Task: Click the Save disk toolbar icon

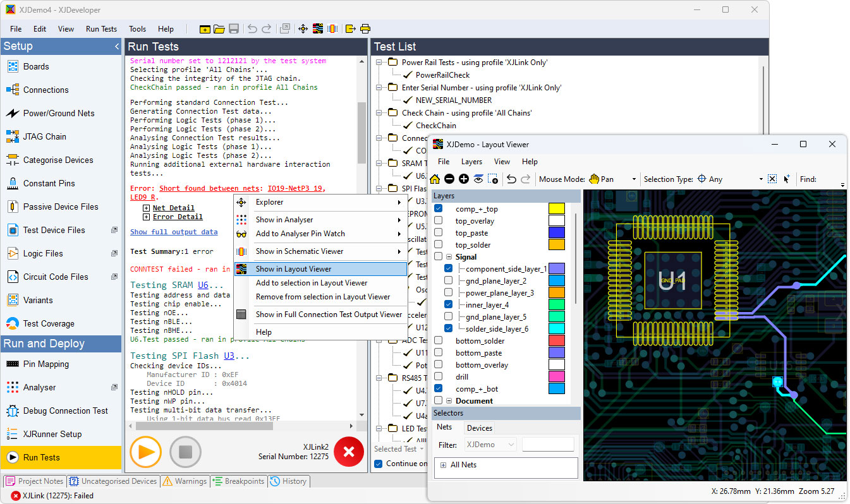Action: click(234, 29)
